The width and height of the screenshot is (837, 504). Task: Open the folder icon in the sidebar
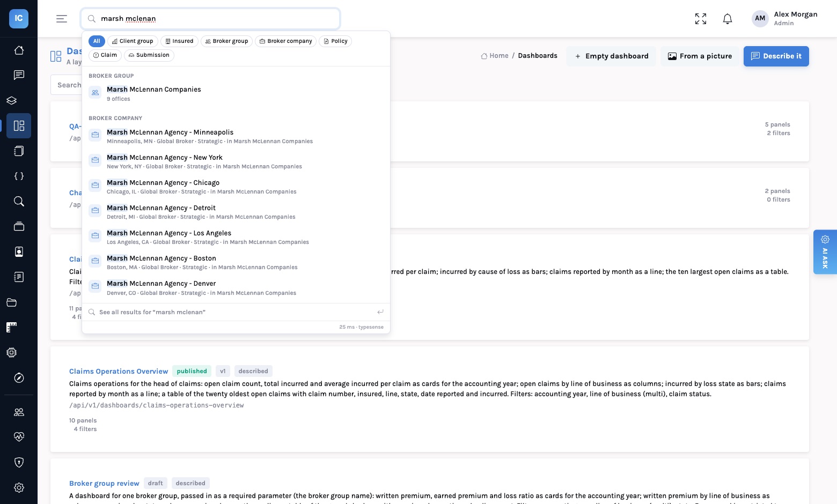pos(12,302)
